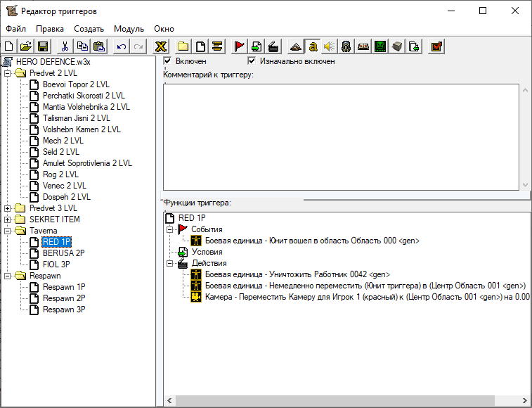The image size is (532, 408).
Task: Expand the Predvet 3 LVL folder
Action: pos(8,208)
